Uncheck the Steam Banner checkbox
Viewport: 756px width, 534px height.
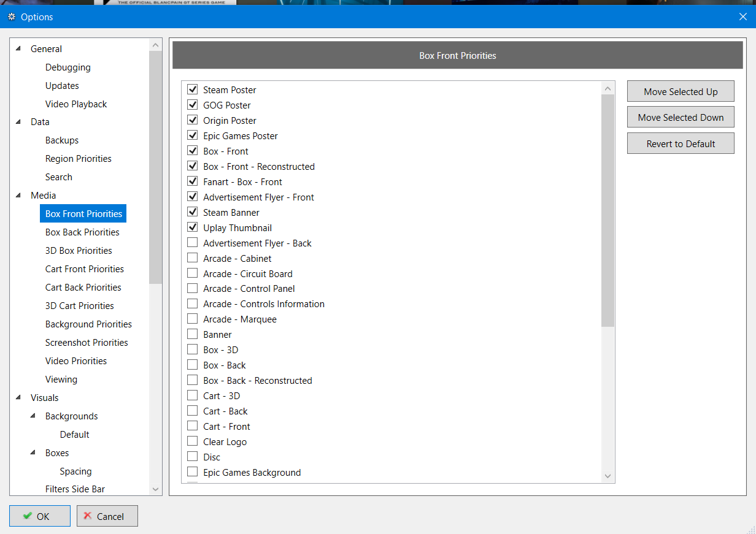tap(192, 212)
